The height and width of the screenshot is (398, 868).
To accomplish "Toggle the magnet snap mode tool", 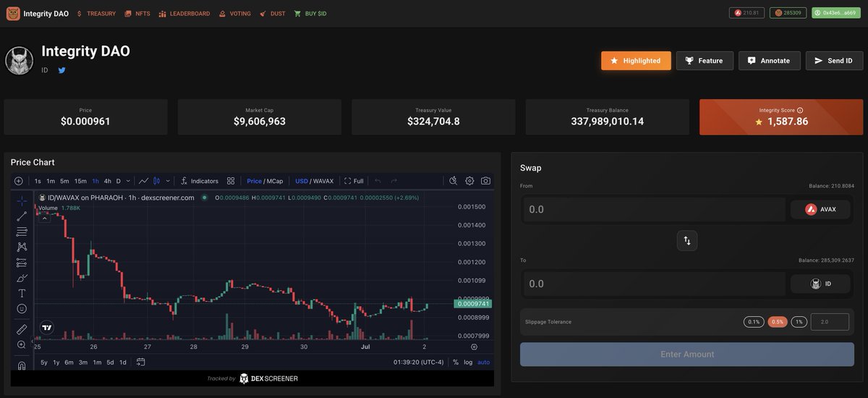I will pos(22,365).
